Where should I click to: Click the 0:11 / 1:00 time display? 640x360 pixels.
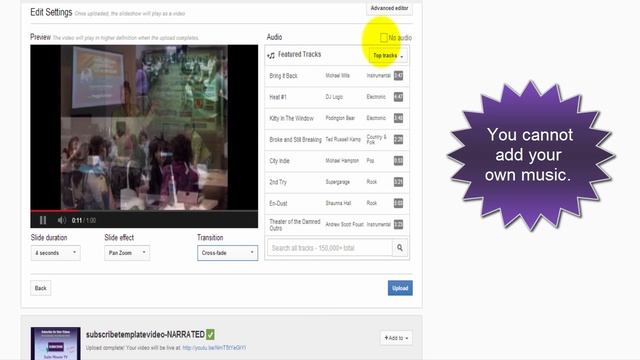(84, 220)
